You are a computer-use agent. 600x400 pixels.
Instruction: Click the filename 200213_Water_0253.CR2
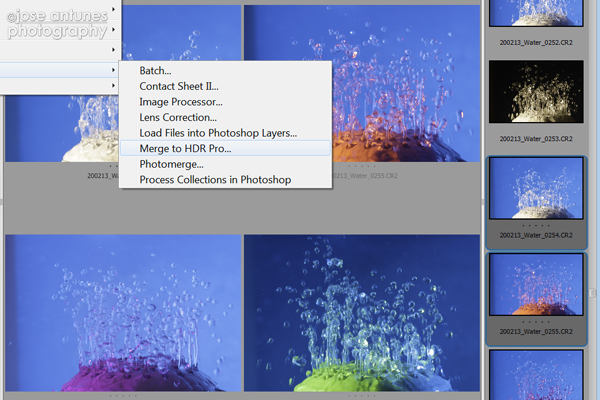(x=536, y=139)
